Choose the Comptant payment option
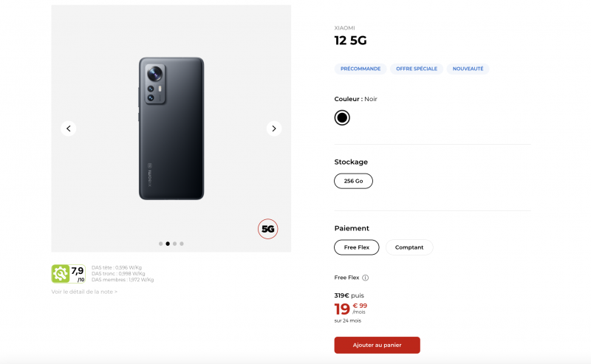The image size is (591, 364). [x=409, y=247]
